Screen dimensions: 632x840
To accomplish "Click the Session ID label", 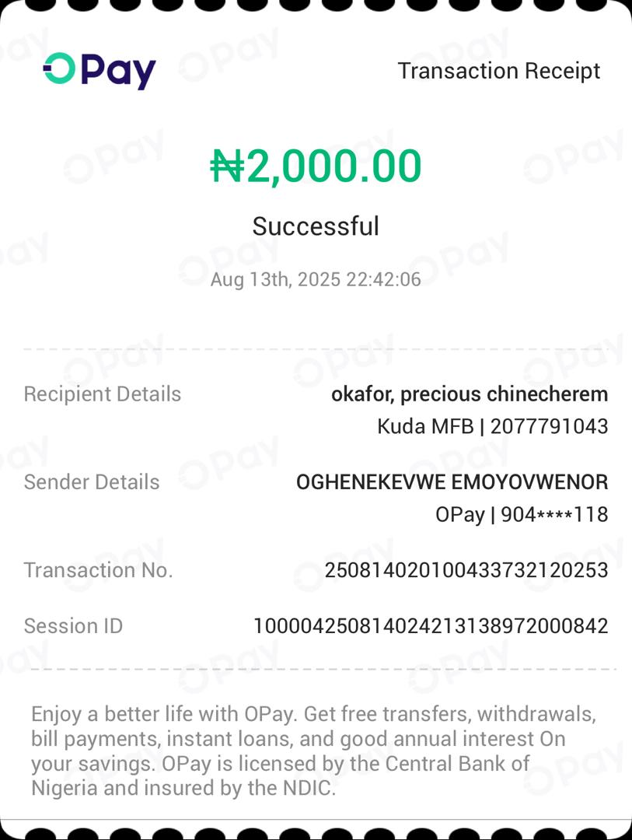I will tap(73, 626).
